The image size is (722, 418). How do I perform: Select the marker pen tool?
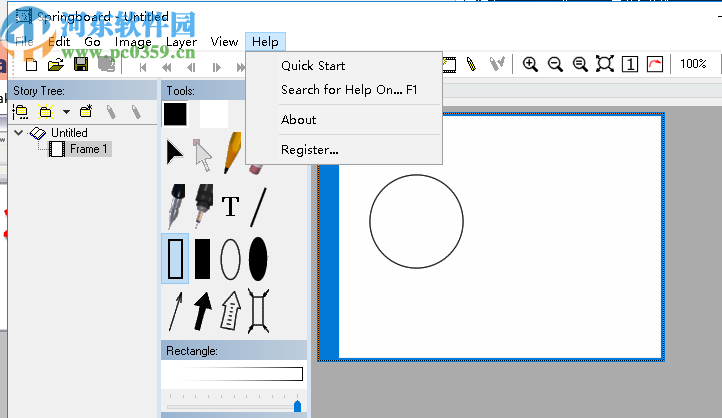pos(203,206)
